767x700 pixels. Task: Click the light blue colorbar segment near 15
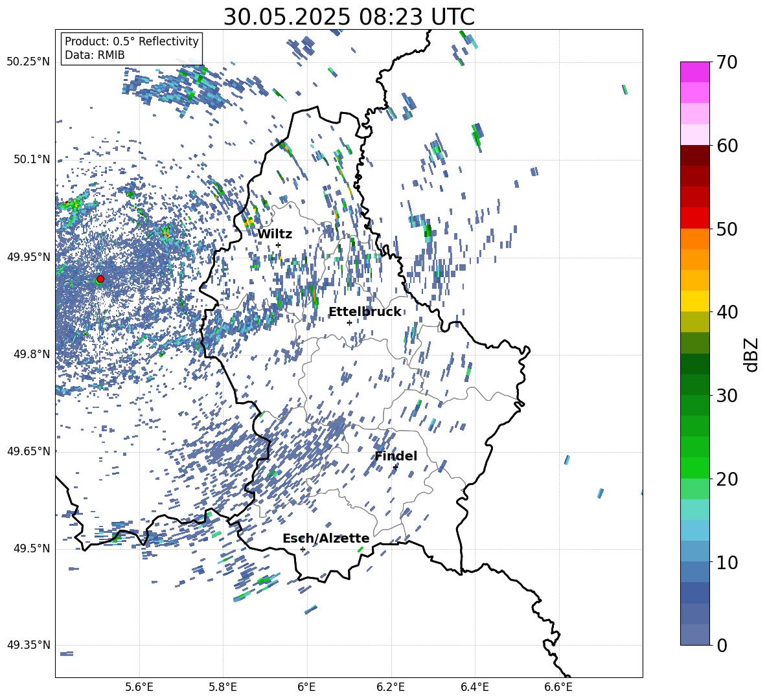pyautogui.click(x=695, y=530)
